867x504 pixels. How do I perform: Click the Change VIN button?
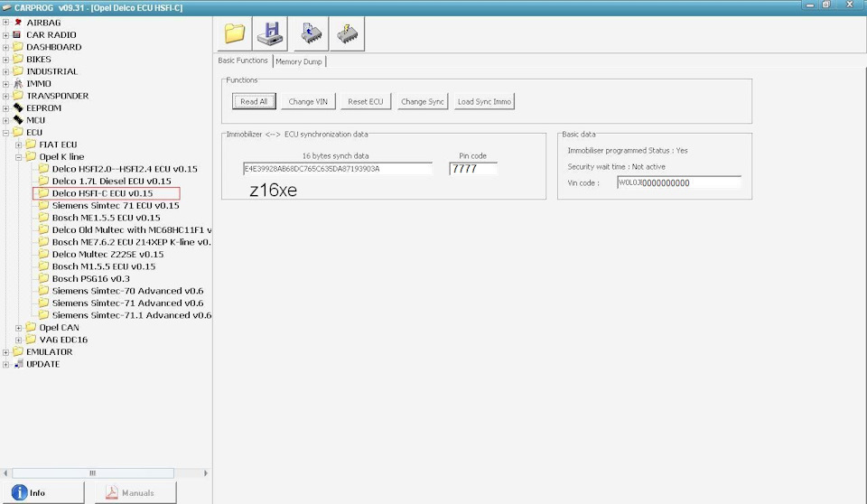pyautogui.click(x=308, y=101)
